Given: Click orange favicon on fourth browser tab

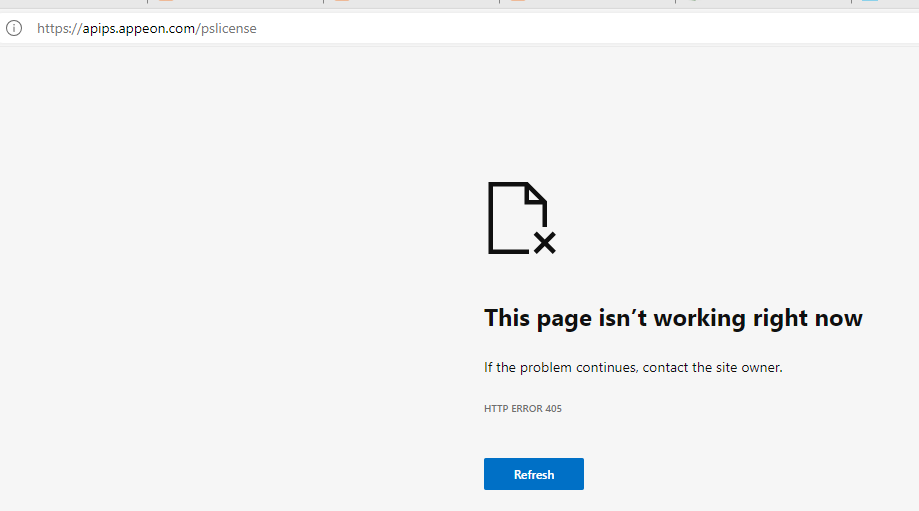Looking at the screenshot, I should coord(518,2).
